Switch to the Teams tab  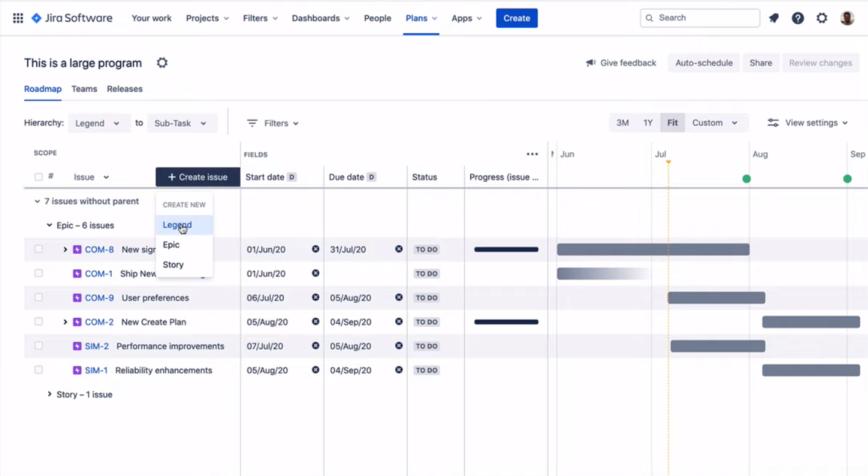(x=84, y=89)
